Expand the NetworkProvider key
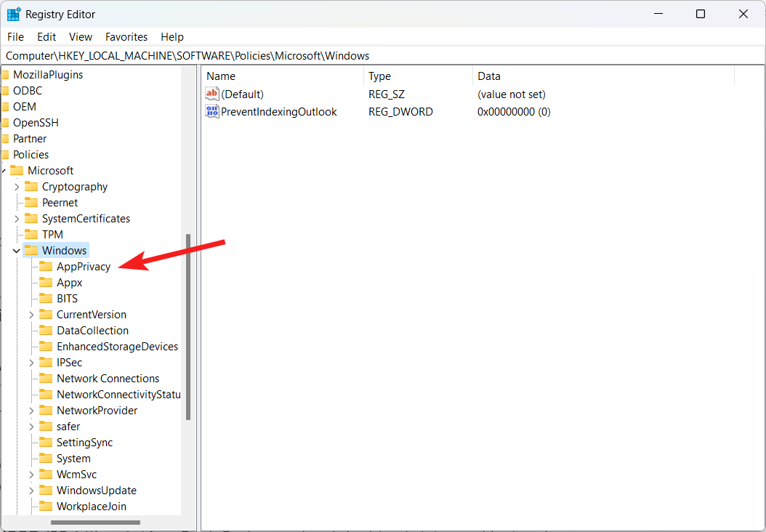This screenshot has width=766, height=532. click(x=31, y=410)
